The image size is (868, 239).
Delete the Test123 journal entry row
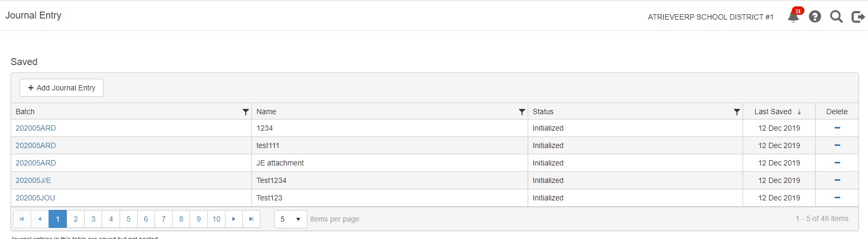click(837, 198)
